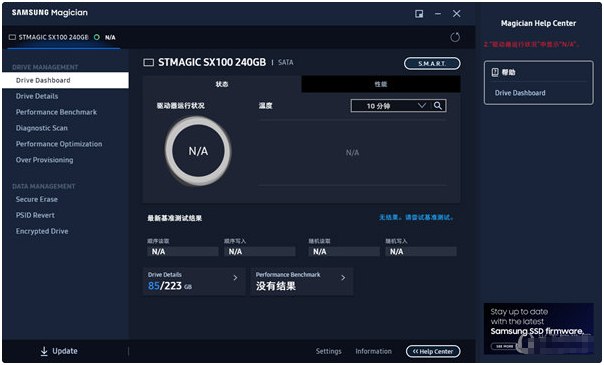Image resolution: width=604 pixels, height=365 pixels.
Task: Click the Update download icon
Action: coord(44,351)
